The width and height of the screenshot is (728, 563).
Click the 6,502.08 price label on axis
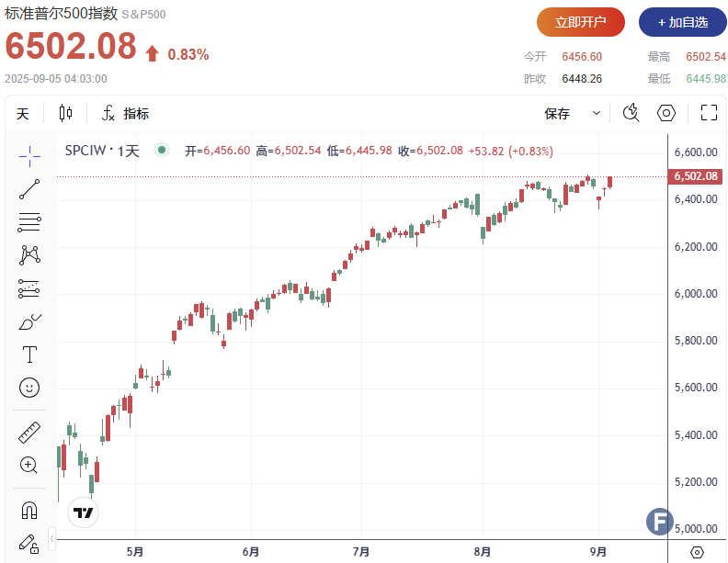pyautogui.click(x=696, y=176)
